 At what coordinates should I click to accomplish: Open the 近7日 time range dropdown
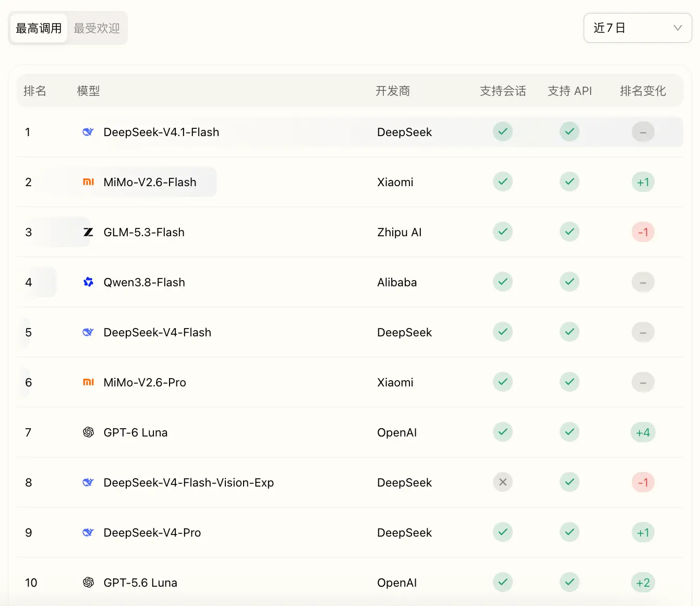click(x=637, y=28)
